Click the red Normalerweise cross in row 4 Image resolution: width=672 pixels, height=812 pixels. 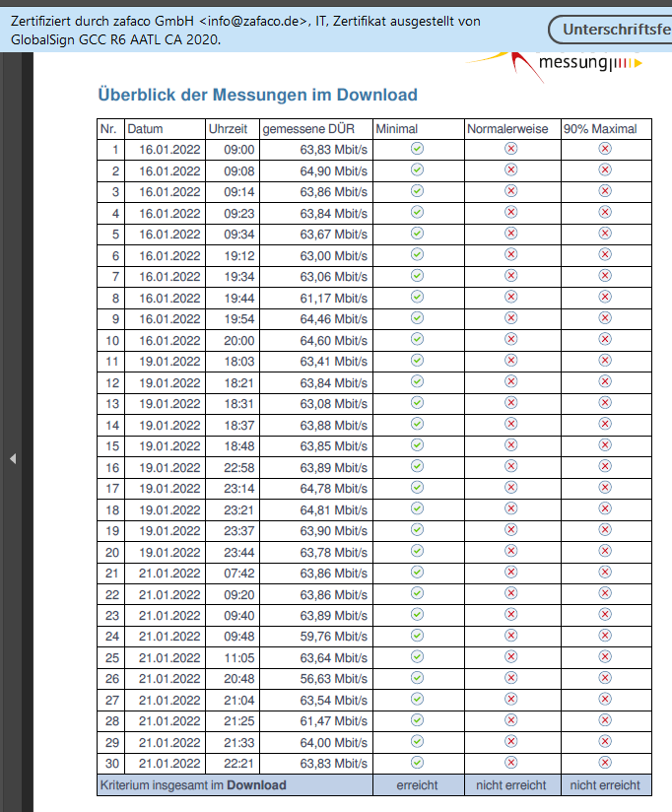511,212
